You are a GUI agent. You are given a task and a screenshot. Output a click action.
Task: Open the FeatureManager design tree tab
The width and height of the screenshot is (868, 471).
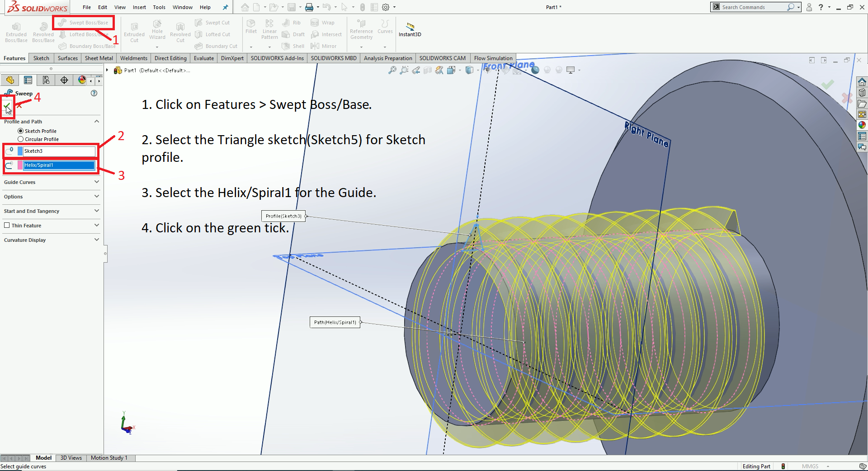coord(10,80)
